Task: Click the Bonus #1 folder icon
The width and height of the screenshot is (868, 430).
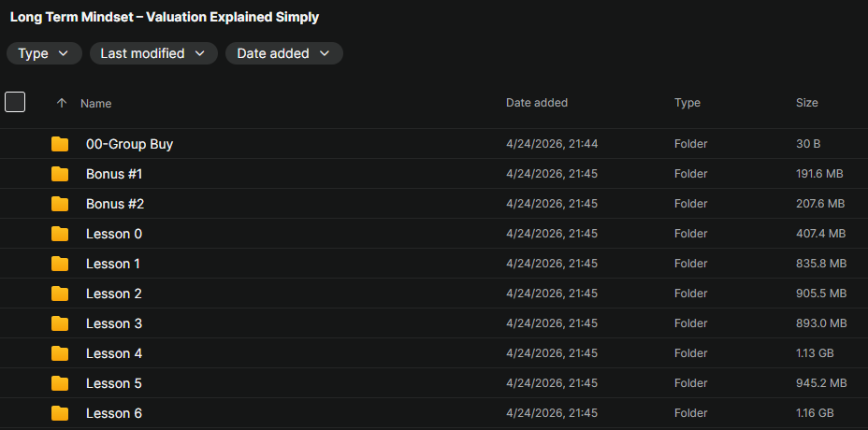Action: (60, 174)
